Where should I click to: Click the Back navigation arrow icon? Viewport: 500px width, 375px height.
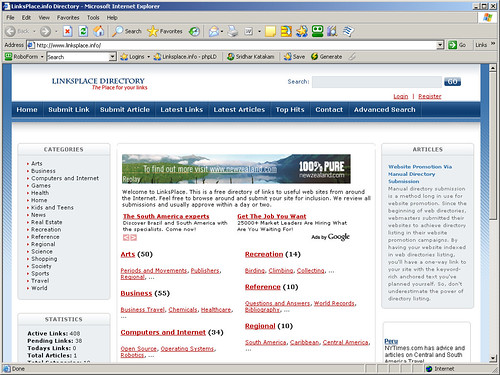point(11,31)
